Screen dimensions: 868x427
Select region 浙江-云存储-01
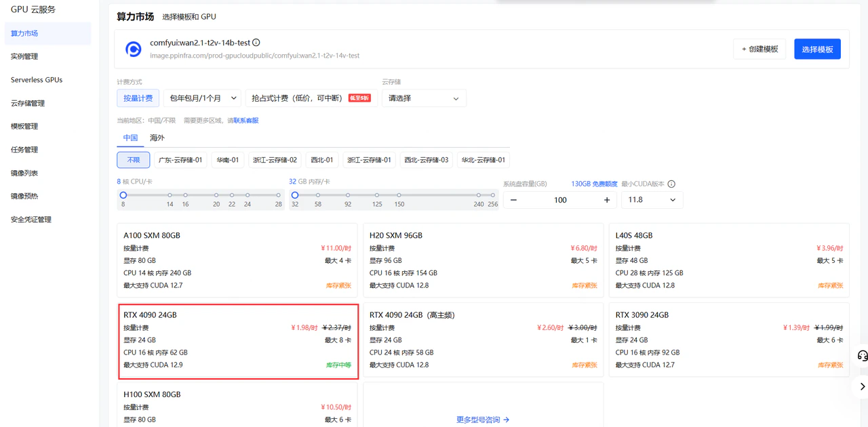coord(369,160)
